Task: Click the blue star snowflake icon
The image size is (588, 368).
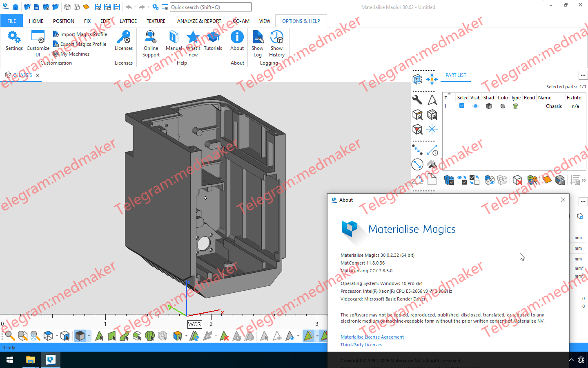Action: [432, 129]
